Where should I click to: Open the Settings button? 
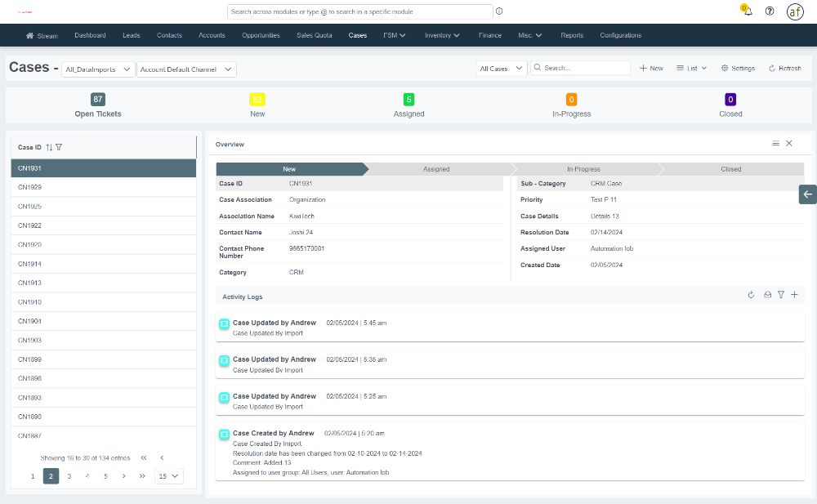738,69
